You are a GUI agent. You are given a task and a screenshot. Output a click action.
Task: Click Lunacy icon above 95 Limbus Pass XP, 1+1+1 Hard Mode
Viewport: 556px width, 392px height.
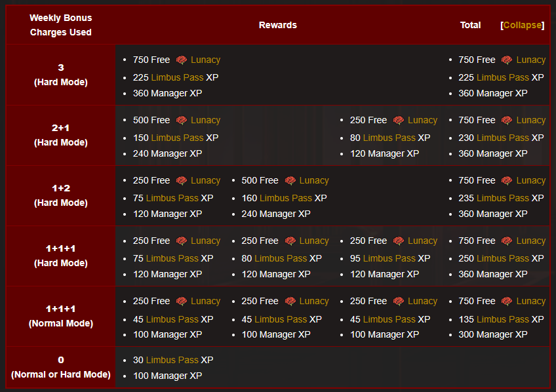398,241
